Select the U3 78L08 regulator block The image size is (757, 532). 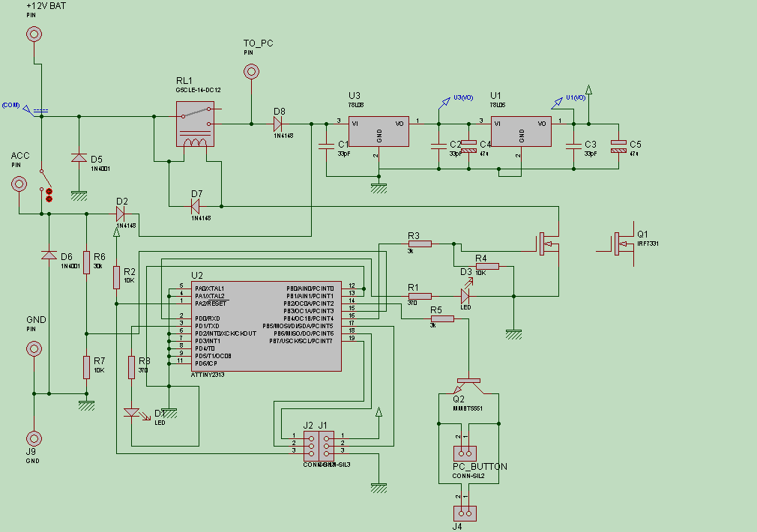[x=378, y=131]
